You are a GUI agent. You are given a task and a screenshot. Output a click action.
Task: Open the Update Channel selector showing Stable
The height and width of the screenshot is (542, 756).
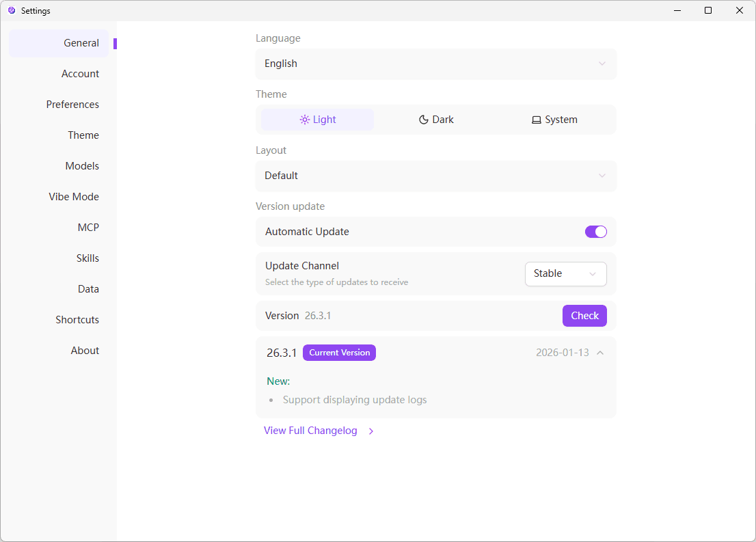click(x=565, y=273)
